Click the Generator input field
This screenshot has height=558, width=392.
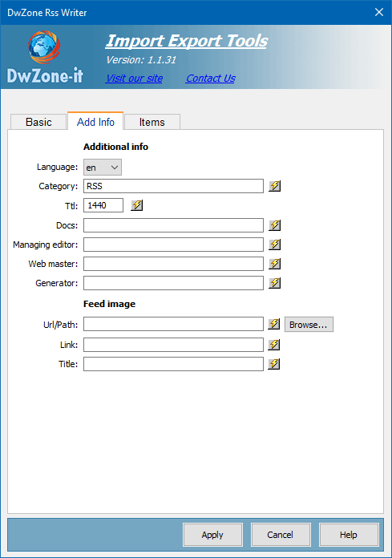coord(174,282)
